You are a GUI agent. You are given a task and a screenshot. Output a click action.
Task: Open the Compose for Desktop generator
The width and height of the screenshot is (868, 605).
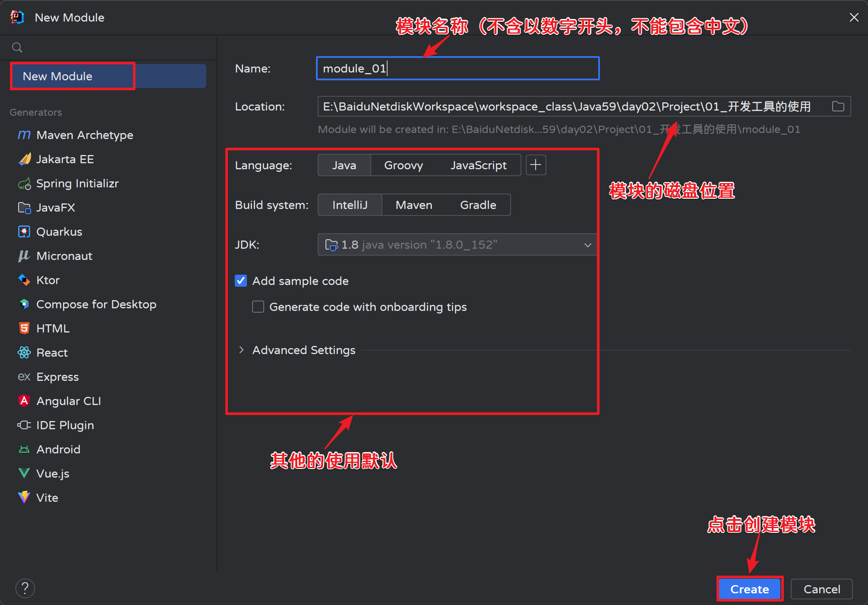coord(96,304)
